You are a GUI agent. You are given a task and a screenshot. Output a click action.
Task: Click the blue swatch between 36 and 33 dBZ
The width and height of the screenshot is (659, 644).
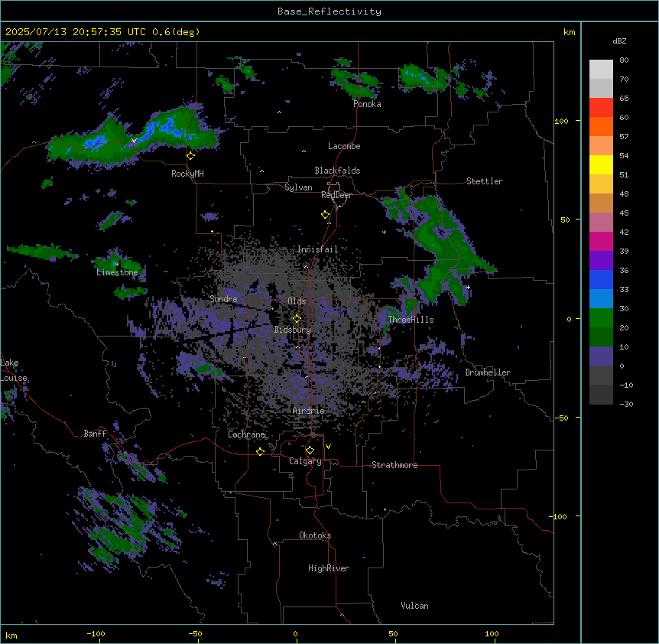coord(601,279)
